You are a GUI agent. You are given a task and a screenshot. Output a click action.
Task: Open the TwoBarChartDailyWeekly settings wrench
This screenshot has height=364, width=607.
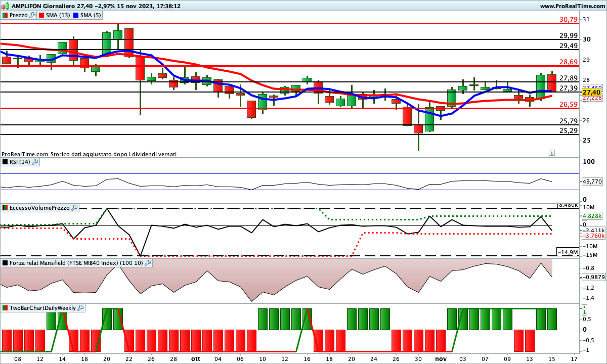pyautogui.click(x=81, y=308)
